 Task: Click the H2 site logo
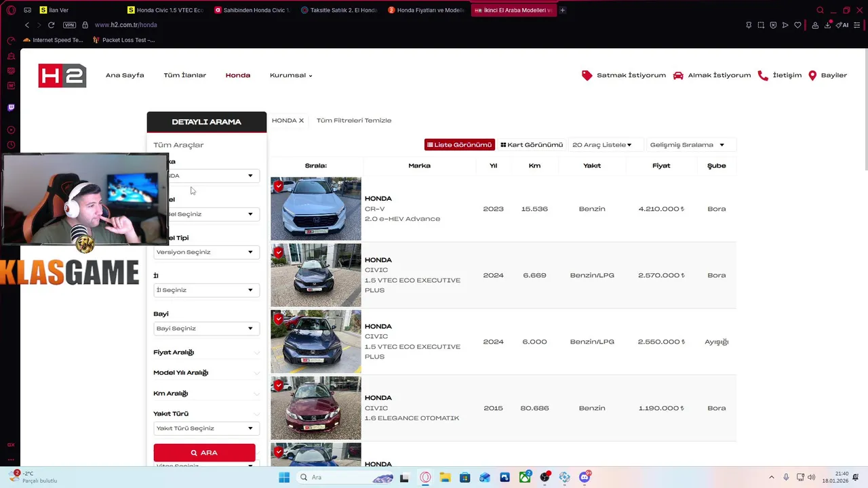[x=62, y=75]
